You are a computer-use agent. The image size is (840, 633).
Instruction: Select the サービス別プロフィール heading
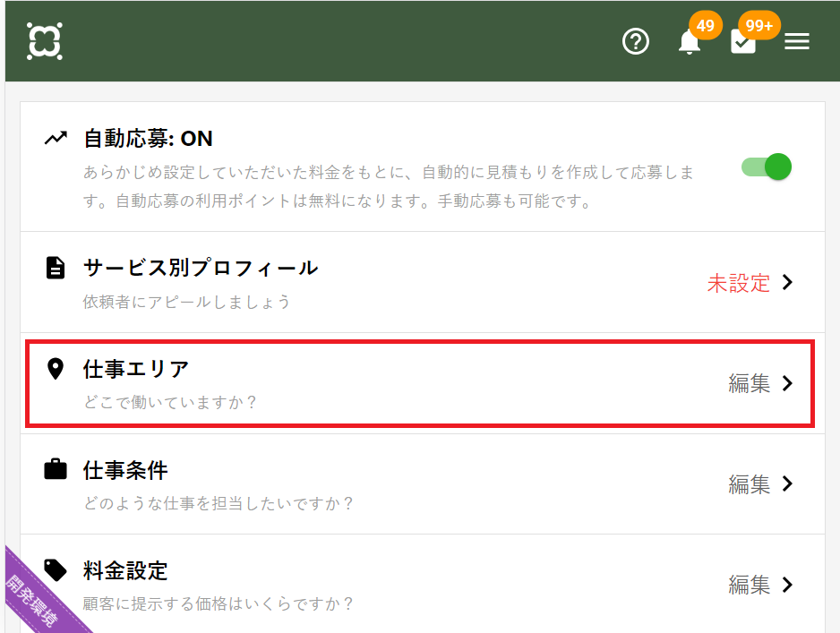point(201,267)
